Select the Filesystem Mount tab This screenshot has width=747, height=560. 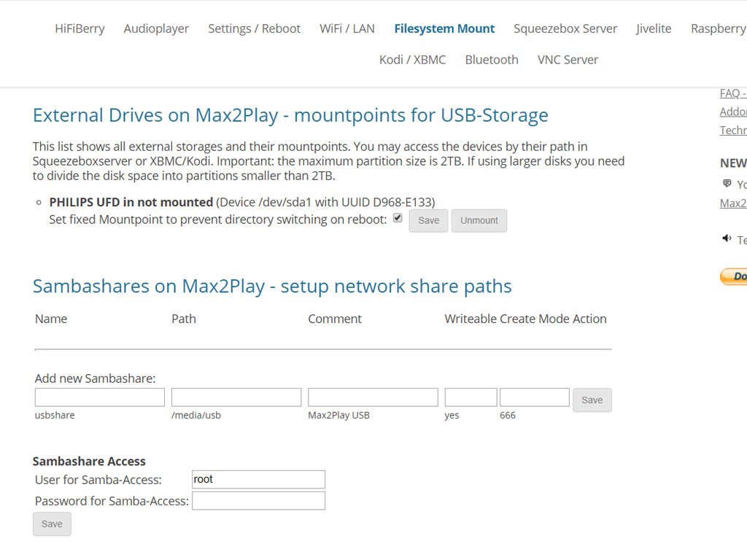point(444,28)
